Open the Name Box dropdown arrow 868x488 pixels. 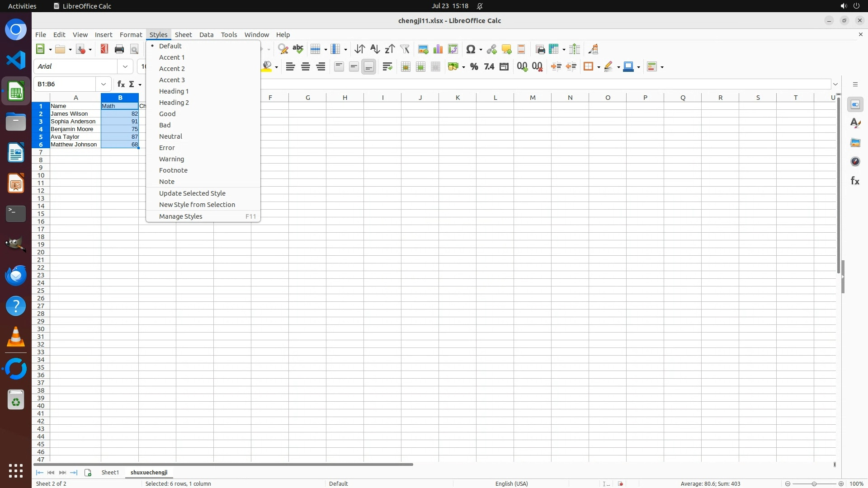click(x=104, y=84)
